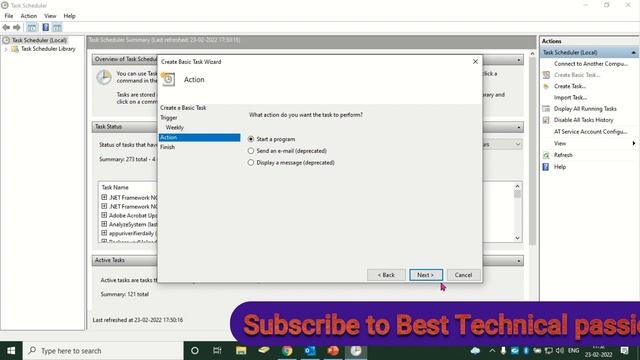Expand the AnalyzeSystem task entry
The width and height of the screenshot is (640, 360).
coord(104,224)
